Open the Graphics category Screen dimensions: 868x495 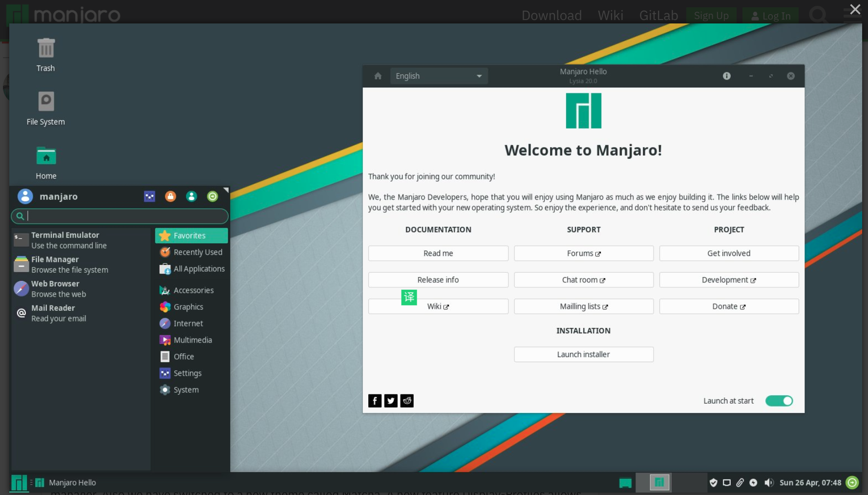click(x=191, y=307)
